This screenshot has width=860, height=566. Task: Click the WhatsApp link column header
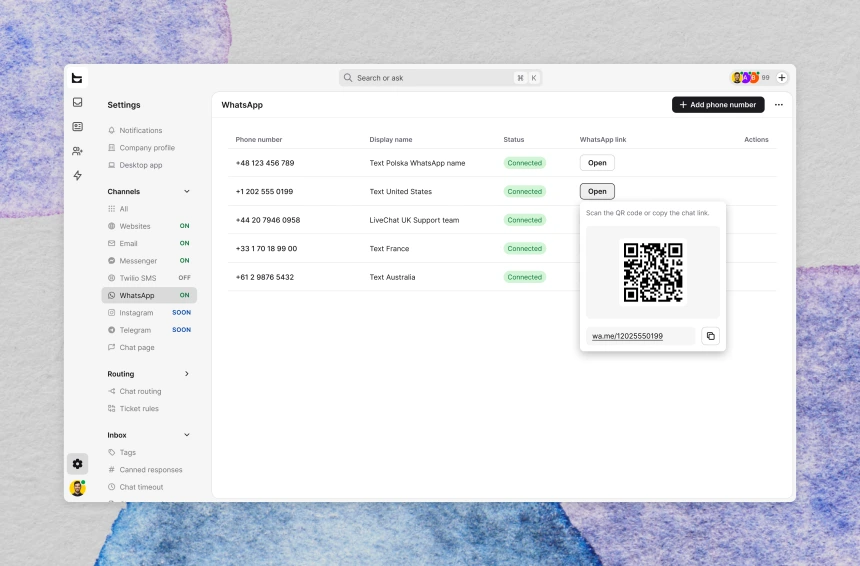tap(603, 139)
